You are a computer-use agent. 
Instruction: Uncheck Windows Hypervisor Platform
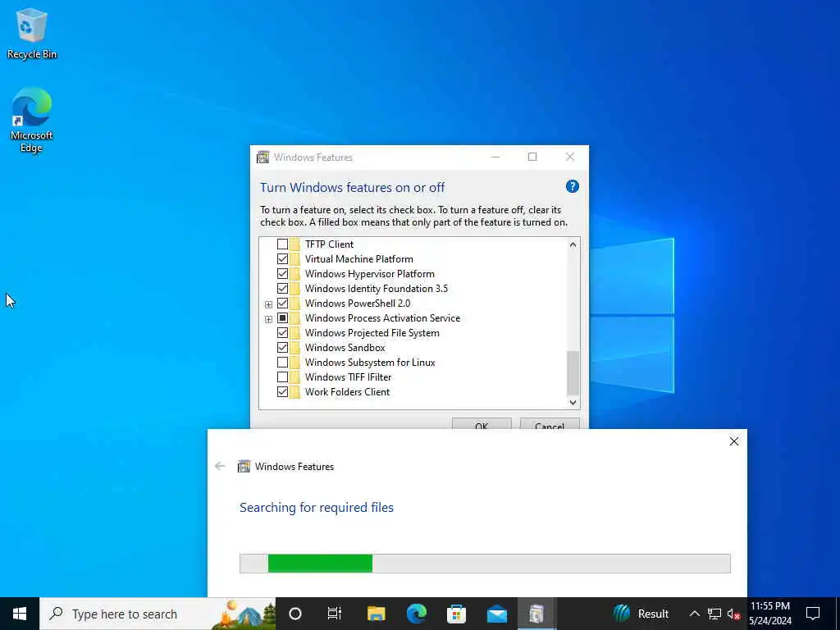282,274
